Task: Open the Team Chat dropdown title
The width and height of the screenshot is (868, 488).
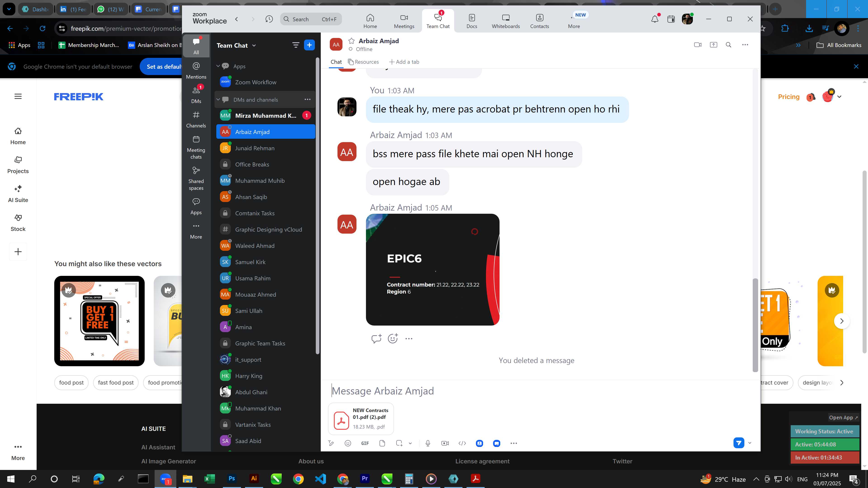Action: (x=236, y=45)
